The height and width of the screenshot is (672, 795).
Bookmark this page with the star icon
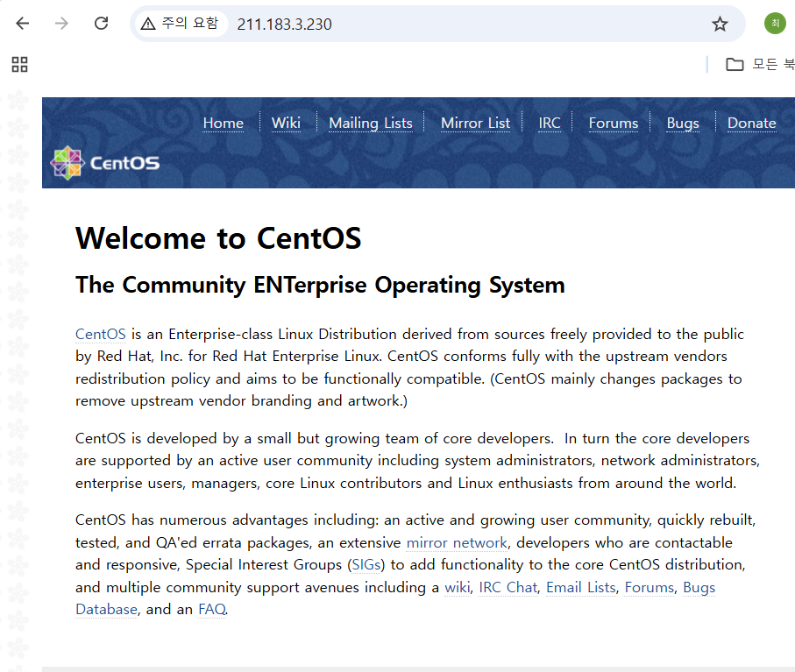point(720,24)
